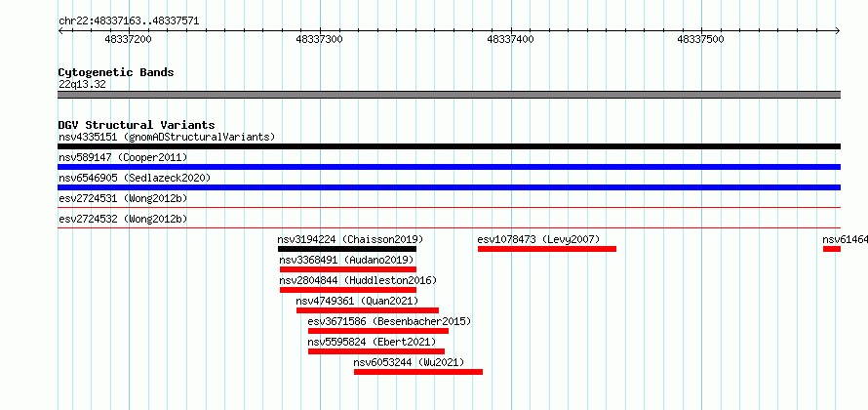Image resolution: width=868 pixels, height=410 pixels.
Task: Open esv1078473 (Levy2007) label
Action: (538, 239)
